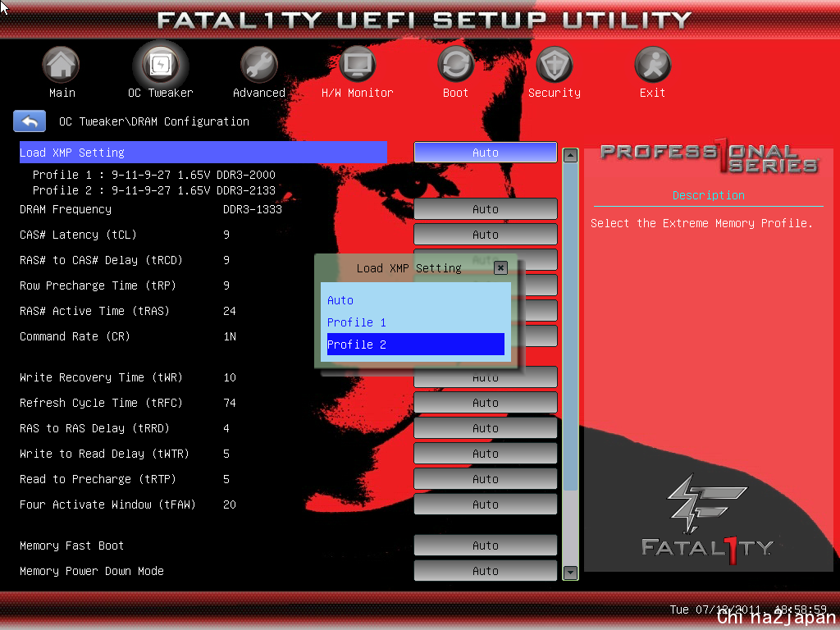
Task: Open the Four Activate Window Auto dropdown
Action: point(486,504)
